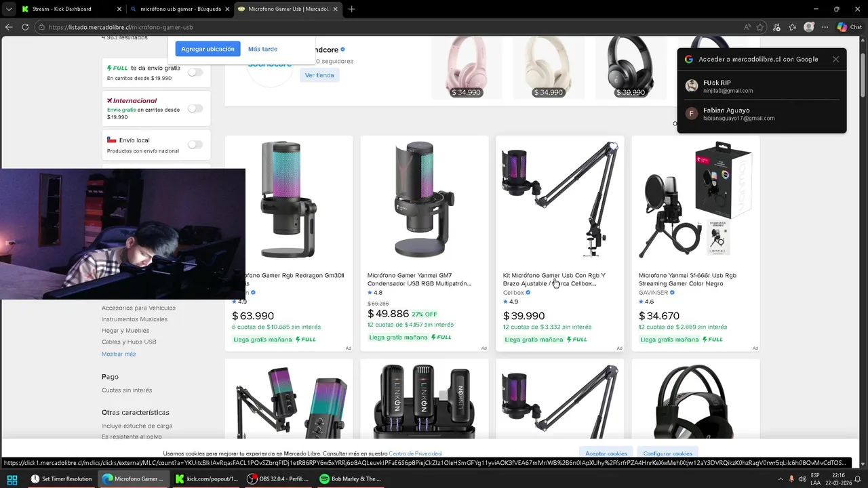Open Redragon Gm301 microphone image
The image size is (868, 488).
290,200
